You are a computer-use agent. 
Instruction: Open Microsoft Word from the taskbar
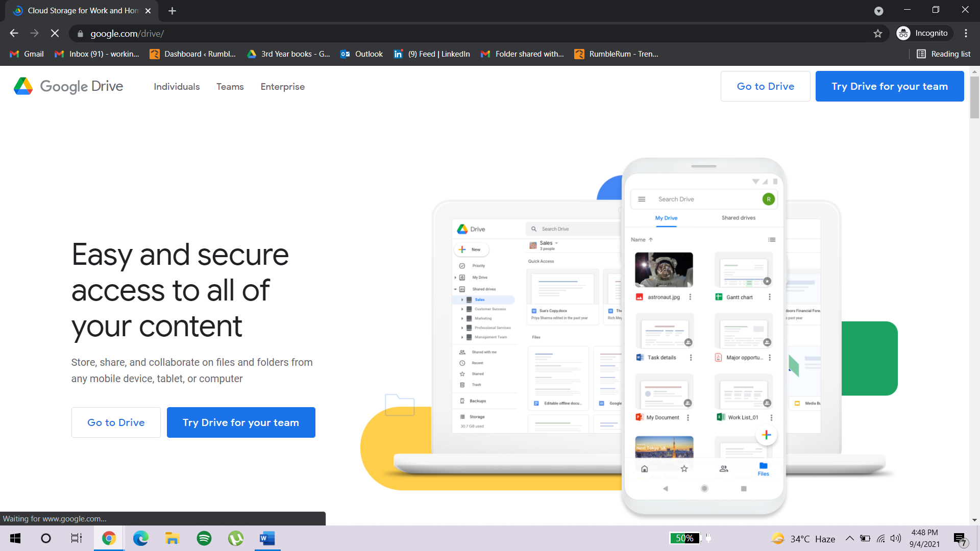[267, 538]
